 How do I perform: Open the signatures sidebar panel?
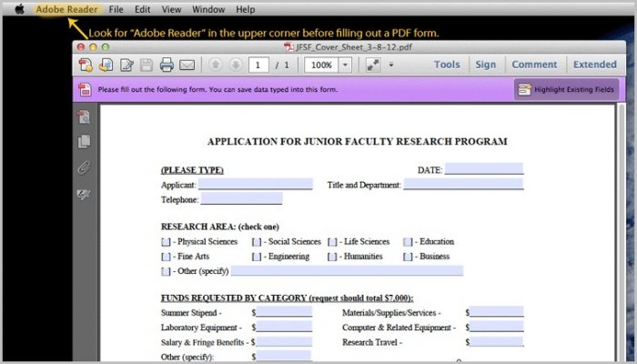[84, 194]
